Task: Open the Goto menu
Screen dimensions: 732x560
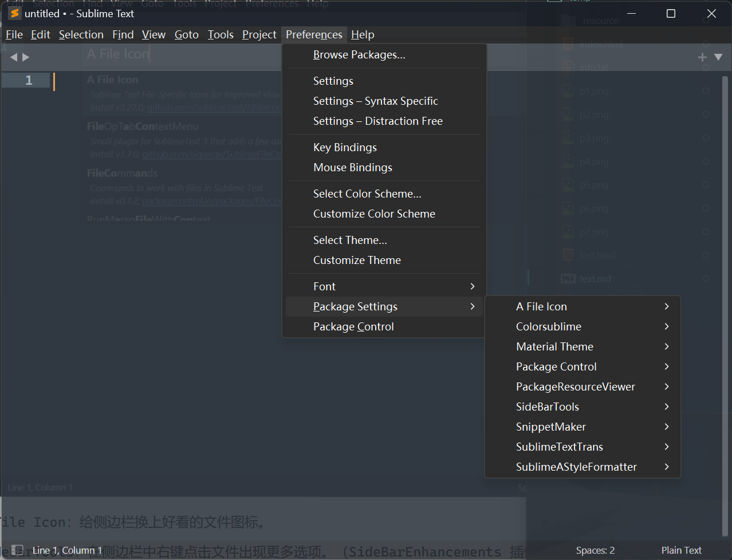Action: coord(187,35)
